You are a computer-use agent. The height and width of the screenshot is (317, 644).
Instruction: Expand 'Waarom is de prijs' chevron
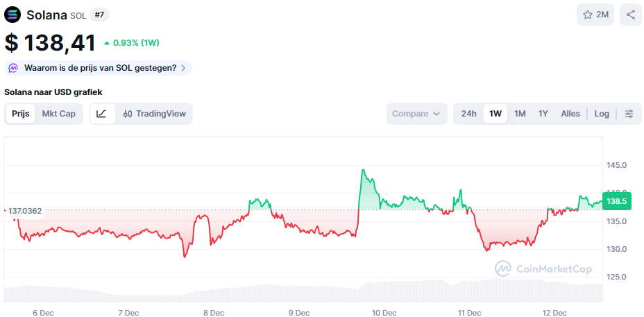pyautogui.click(x=183, y=68)
